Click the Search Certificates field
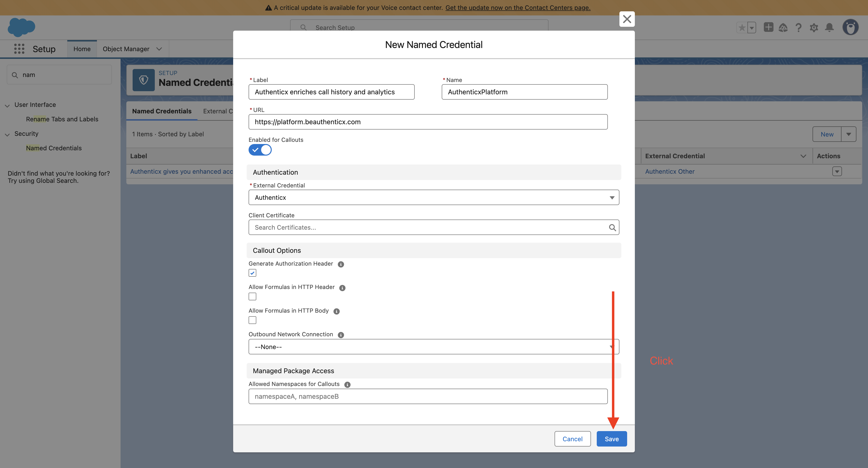 434,227
